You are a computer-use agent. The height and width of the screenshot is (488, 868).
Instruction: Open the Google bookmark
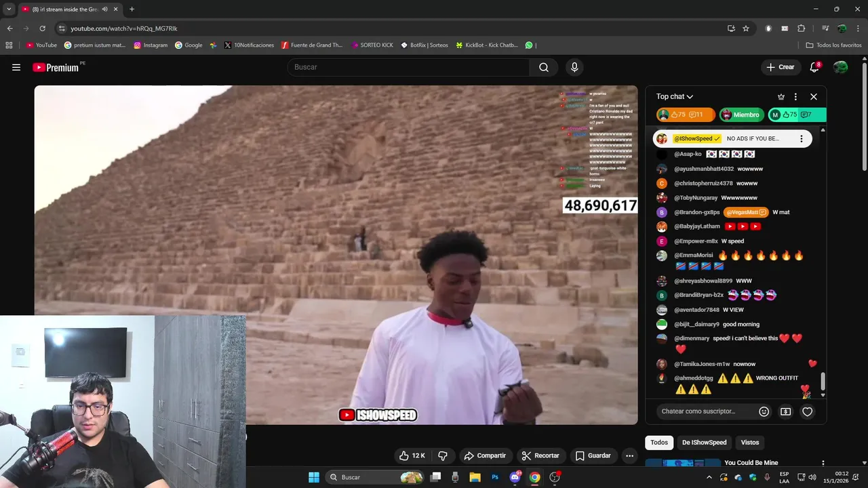189,45
